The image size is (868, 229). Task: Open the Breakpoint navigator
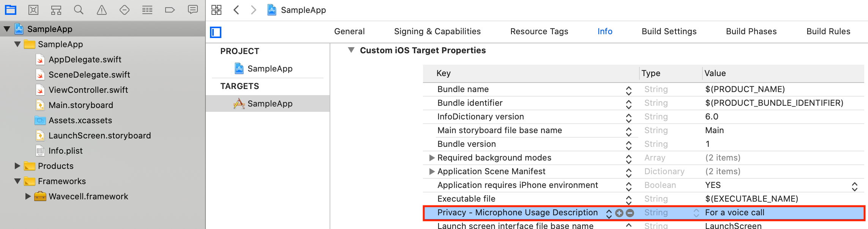(170, 10)
